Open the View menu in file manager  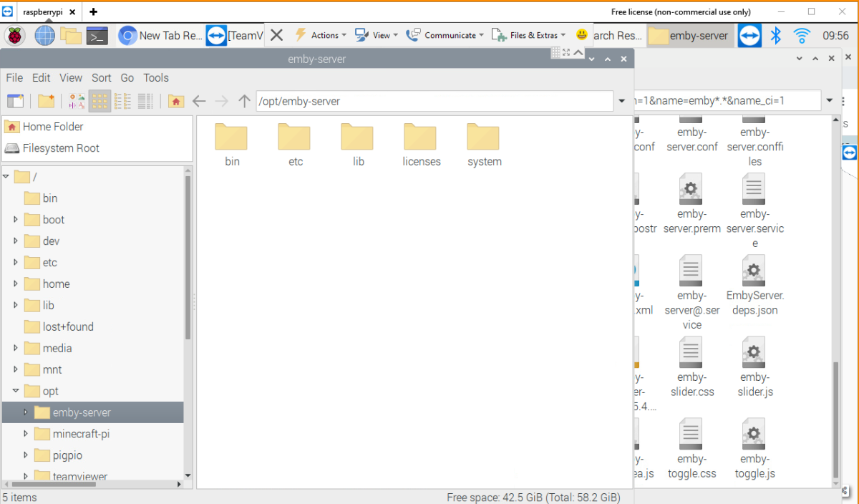coord(71,78)
